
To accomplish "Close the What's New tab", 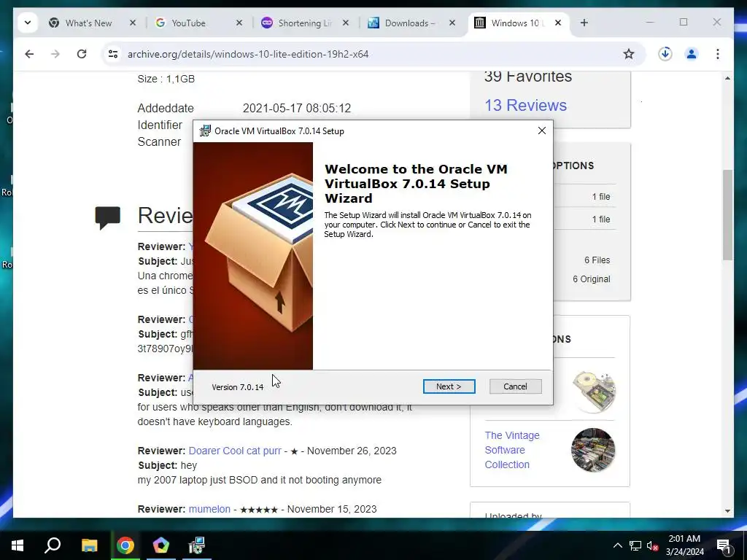I will click(x=133, y=23).
